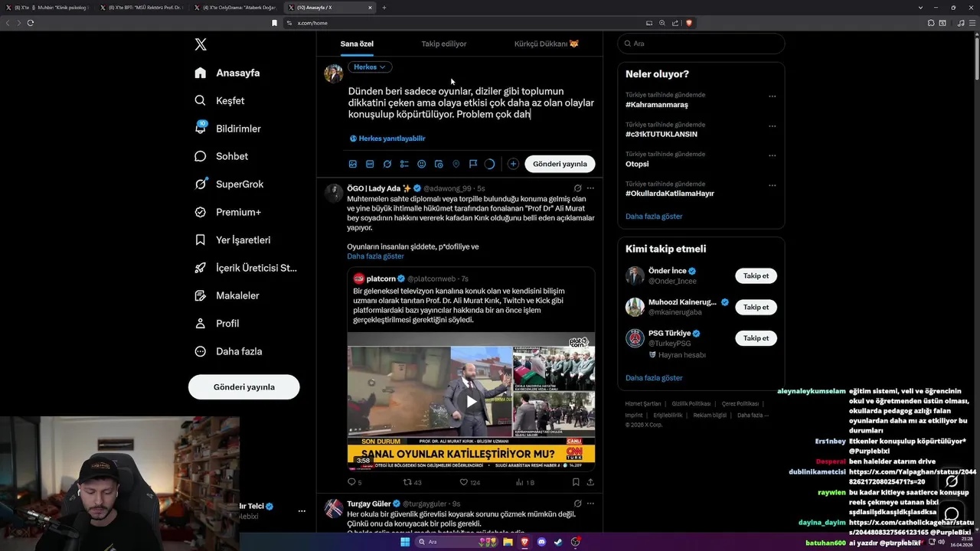Share the Lady Ada post

[x=590, y=482]
